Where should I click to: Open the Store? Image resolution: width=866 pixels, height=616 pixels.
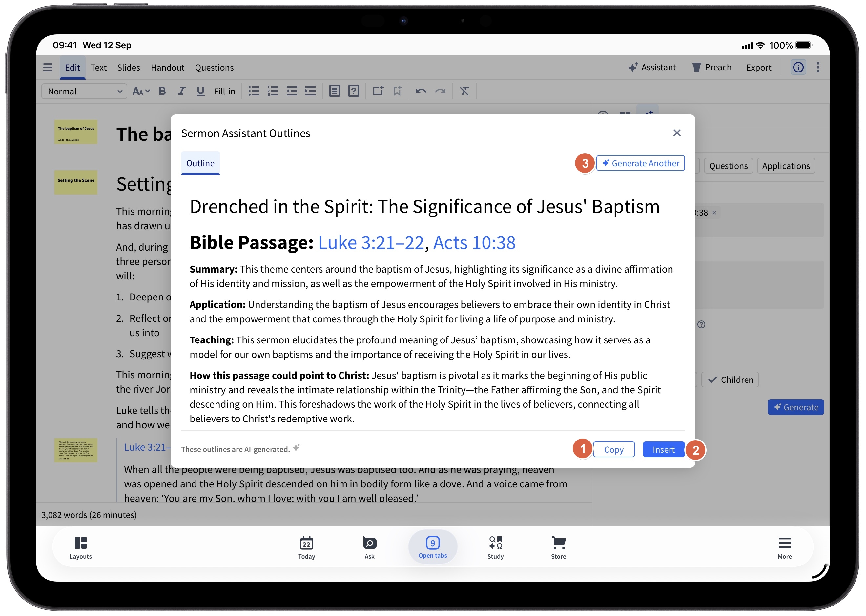click(x=558, y=548)
